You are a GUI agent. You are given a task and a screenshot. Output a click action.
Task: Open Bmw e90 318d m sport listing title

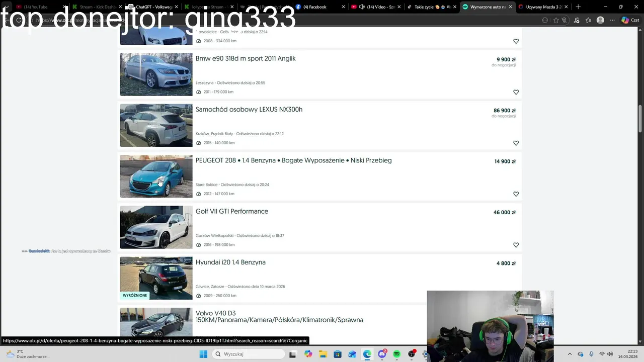coord(246,58)
